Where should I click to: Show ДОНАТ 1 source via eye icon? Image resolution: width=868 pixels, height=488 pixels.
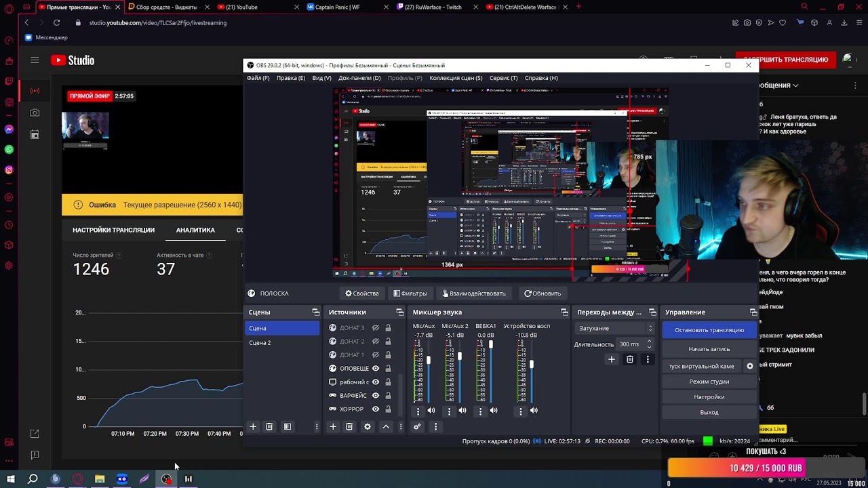coord(376,355)
